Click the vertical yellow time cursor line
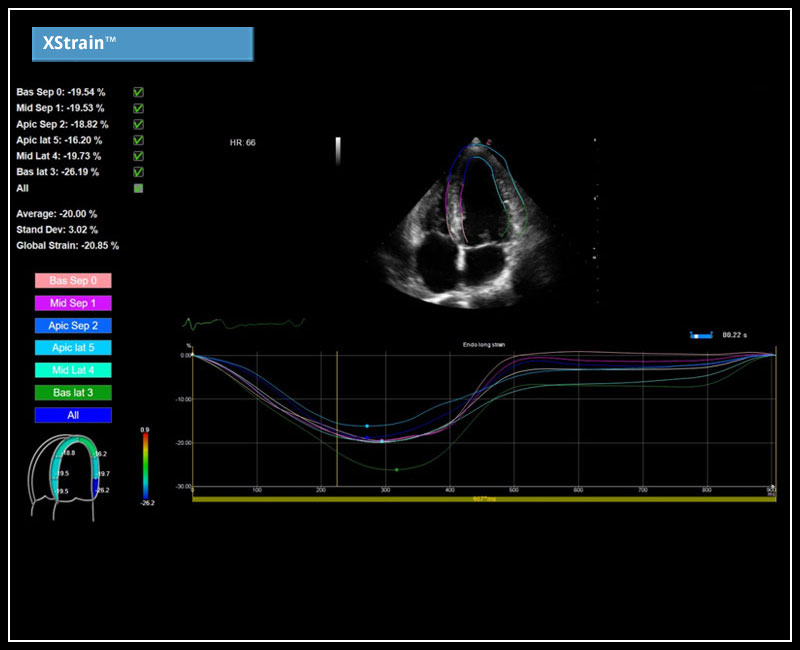Image resolution: width=800 pixels, height=650 pixels. click(337, 420)
